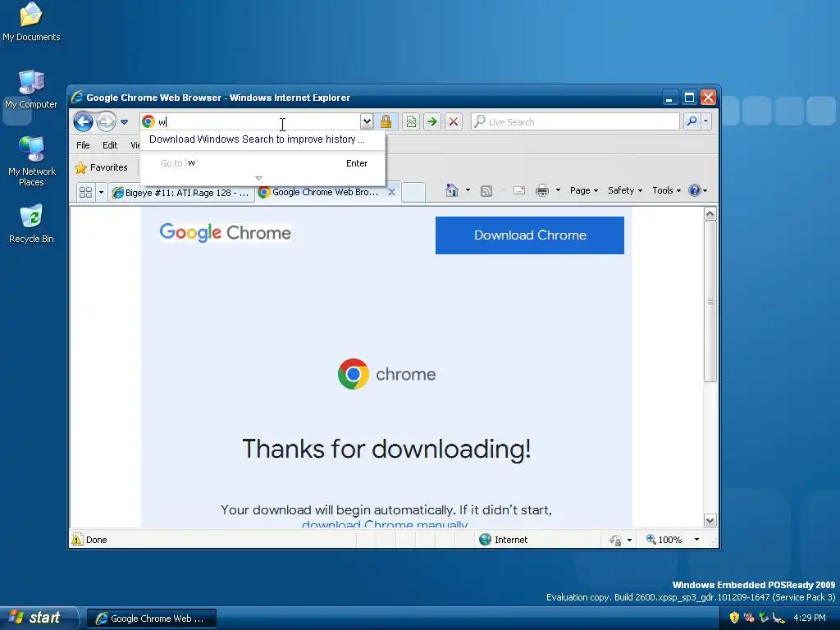The image size is (840, 630).
Task: Open the Page menu
Action: point(584,190)
